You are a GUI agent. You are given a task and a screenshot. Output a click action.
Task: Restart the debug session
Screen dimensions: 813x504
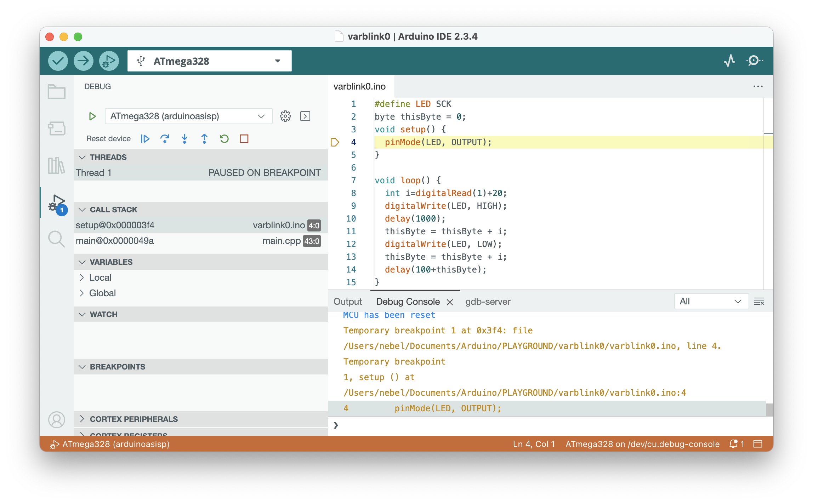224,139
